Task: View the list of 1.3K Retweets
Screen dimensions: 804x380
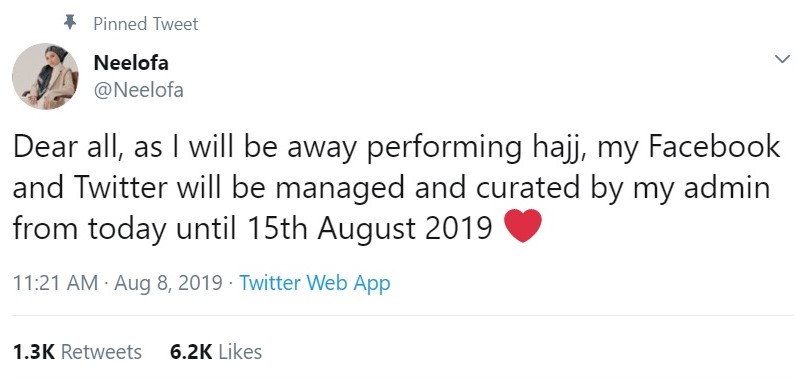Action: [77, 352]
